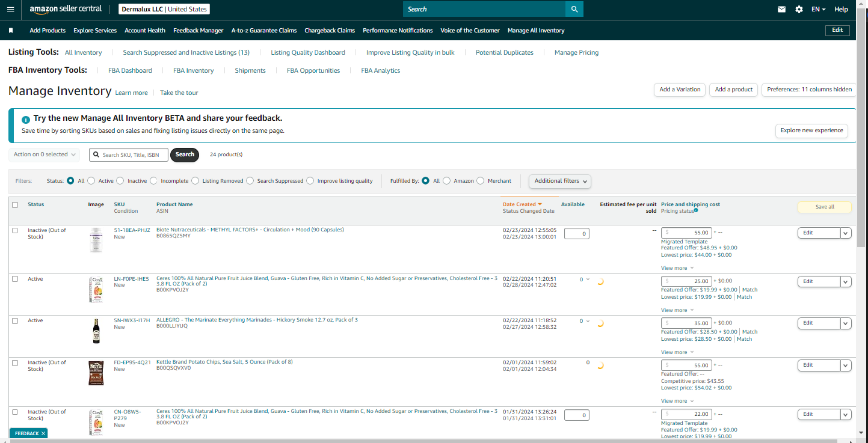Viewport: 868px width, 443px height.
Task: Click the fee loading icon for SKU LN-F0PE-IHE5
Action: [x=600, y=281]
